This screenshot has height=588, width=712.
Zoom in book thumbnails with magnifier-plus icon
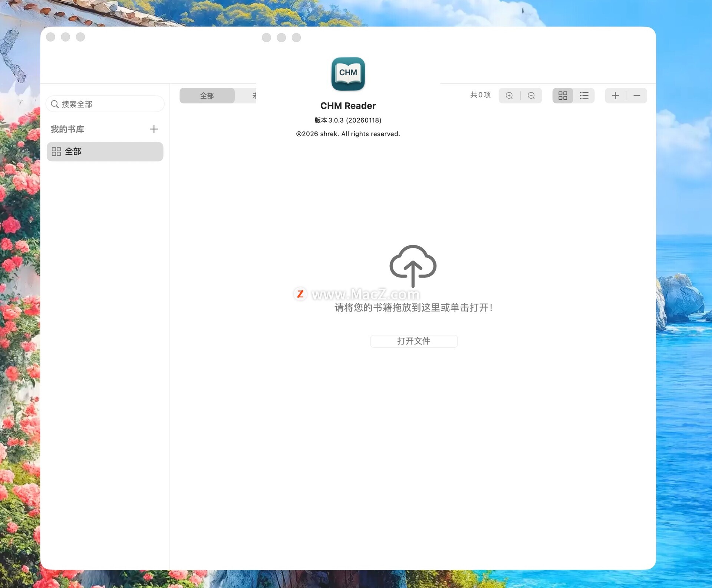(x=509, y=96)
